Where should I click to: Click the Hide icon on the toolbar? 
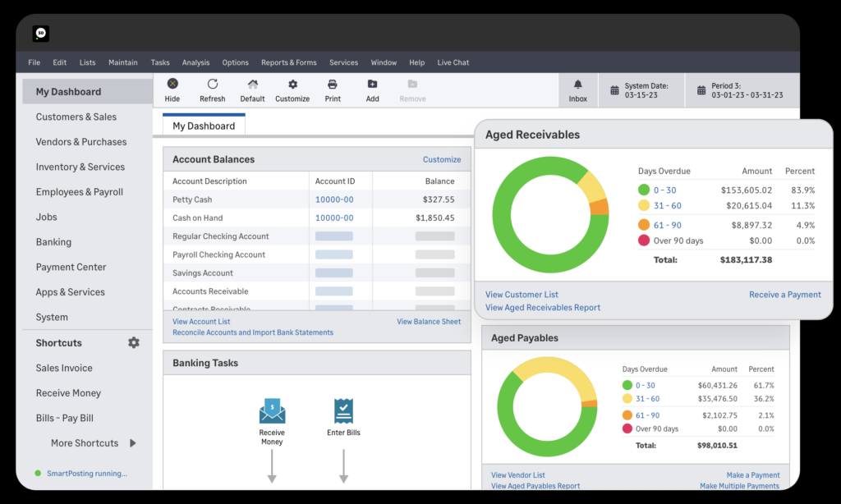pyautogui.click(x=172, y=84)
